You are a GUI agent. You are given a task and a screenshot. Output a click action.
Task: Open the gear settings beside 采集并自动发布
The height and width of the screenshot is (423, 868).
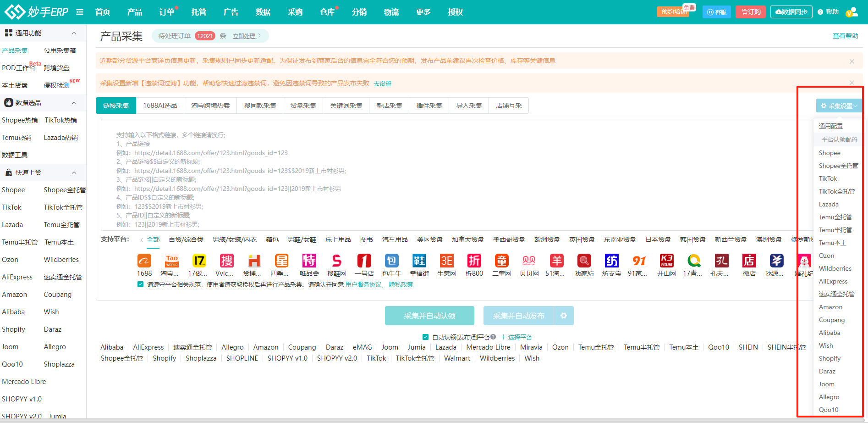(564, 316)
